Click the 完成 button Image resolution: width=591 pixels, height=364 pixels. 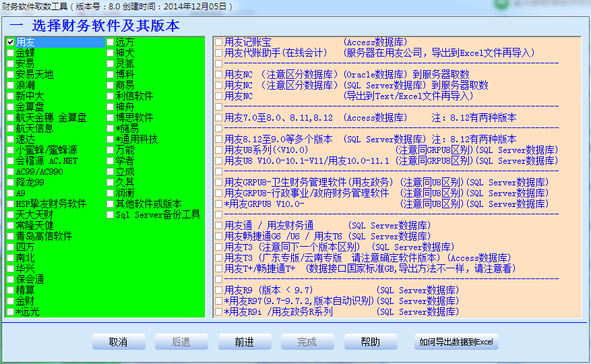pos(307,342)
